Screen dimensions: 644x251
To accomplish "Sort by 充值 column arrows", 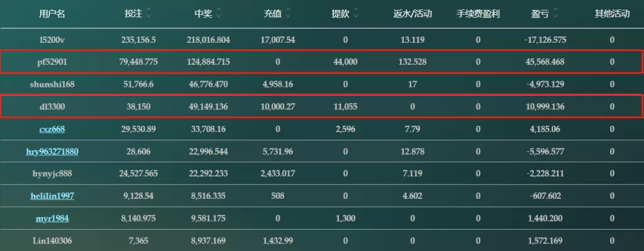I will (x=288, y=14).
